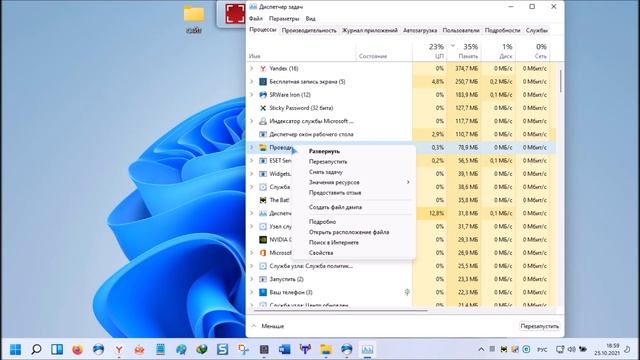The height and width of the screenshot is (360, 640).
Task: Open taskbar Search magnifier
Action: pyautogui.click(x=36, y=349)
